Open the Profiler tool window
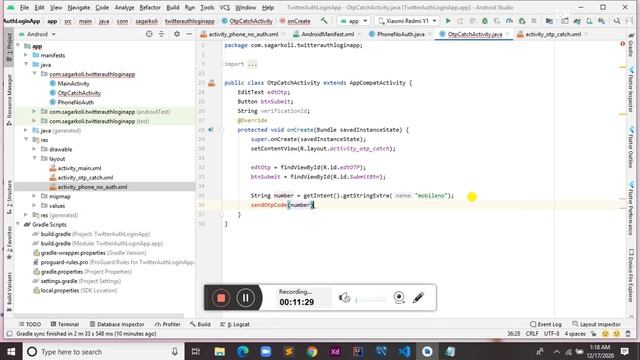This screenshot has width=640, height=360. pyautogui.click(x=167, y=324)
